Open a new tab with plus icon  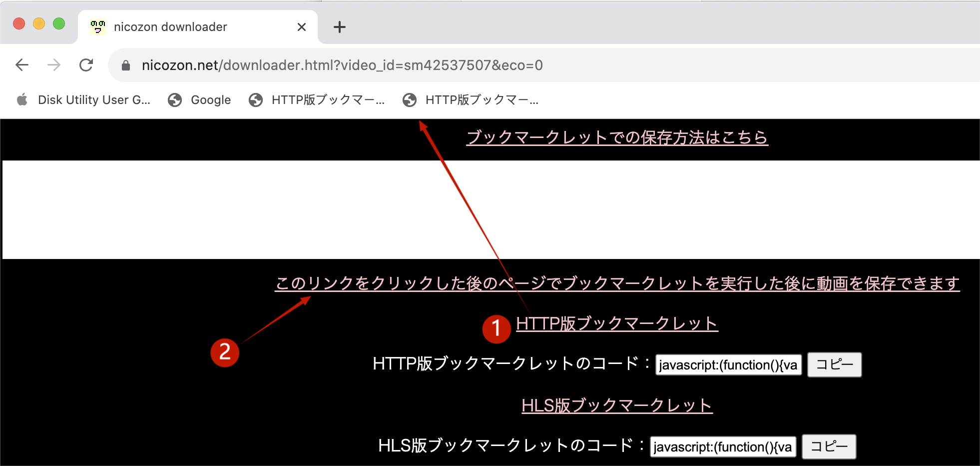(340, 27)
